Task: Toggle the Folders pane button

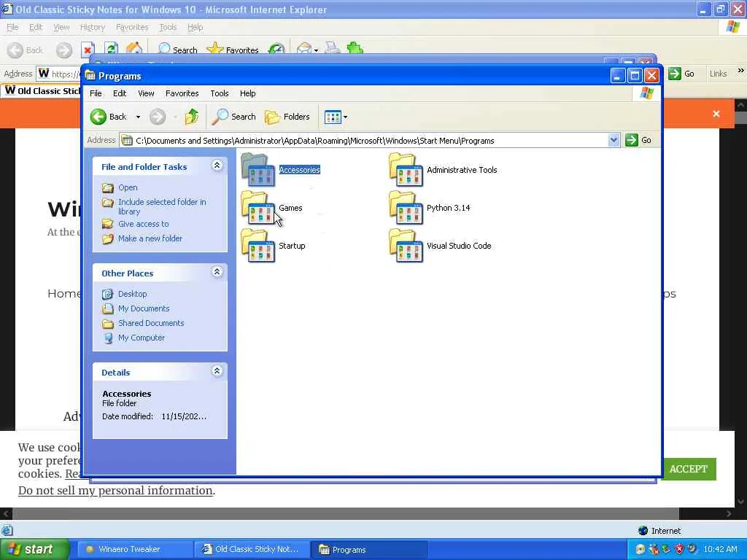Action: pyautogui.click(x=287, y=117)
